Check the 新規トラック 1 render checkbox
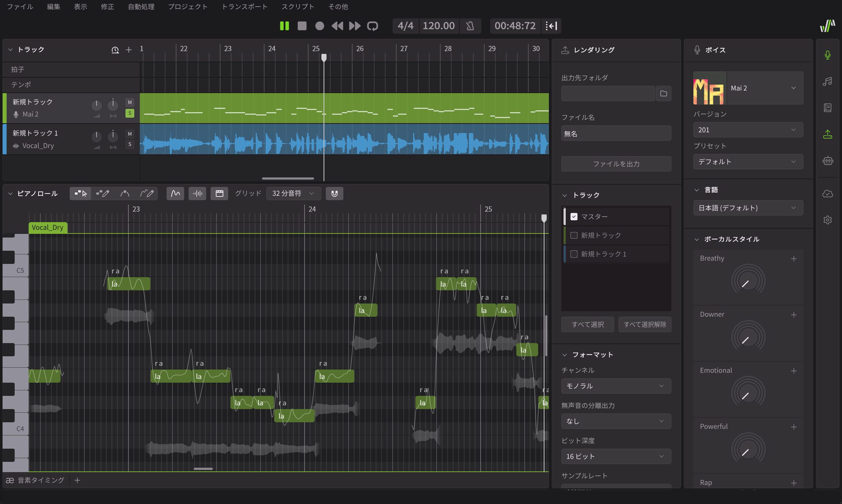The width and height of the screenshot is (842, 504). point(574,254)
